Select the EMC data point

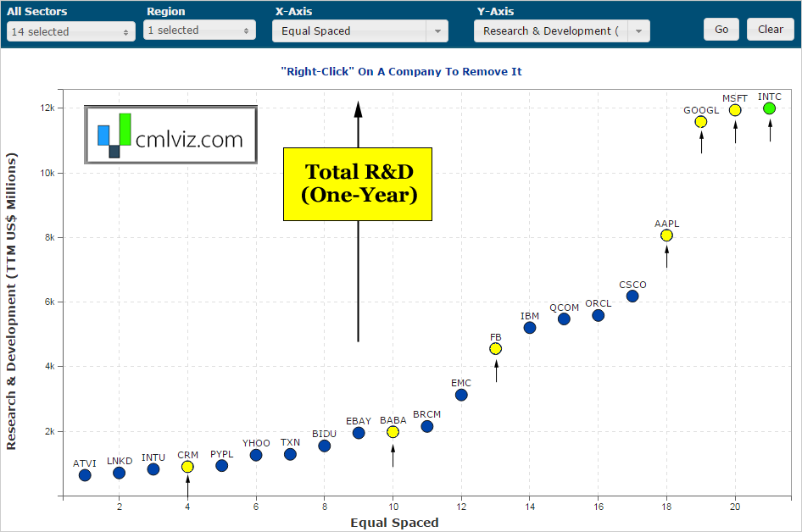[x=461, y=395]
